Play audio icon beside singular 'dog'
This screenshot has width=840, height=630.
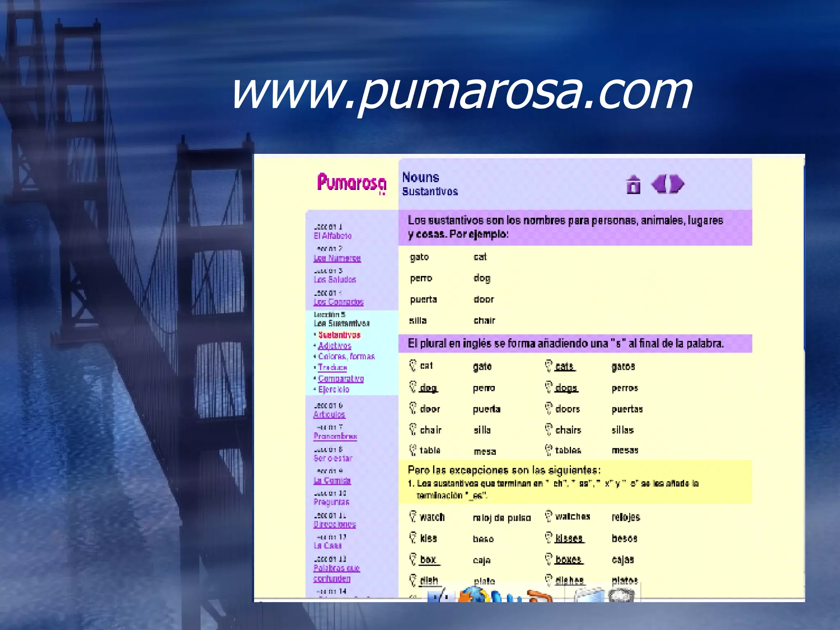point(413,387)
